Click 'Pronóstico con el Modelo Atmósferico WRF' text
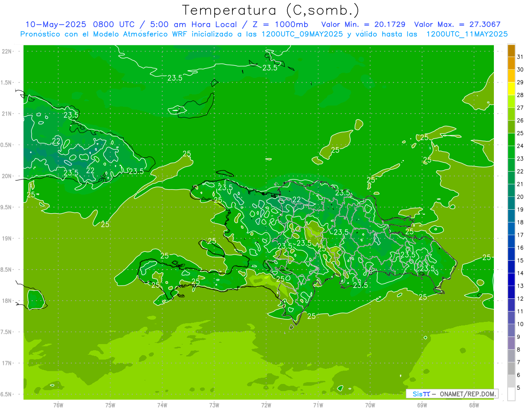532x411 pixels. click(104, 34)
